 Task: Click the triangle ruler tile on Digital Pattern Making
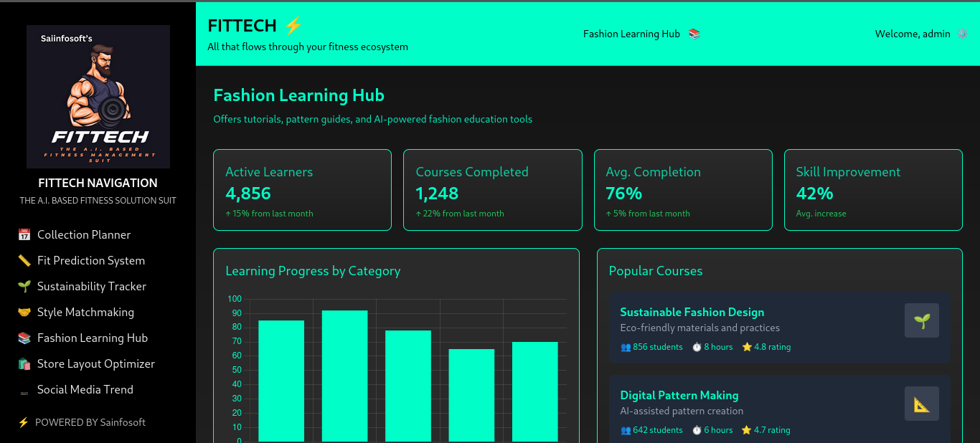[x=921, y=404]
